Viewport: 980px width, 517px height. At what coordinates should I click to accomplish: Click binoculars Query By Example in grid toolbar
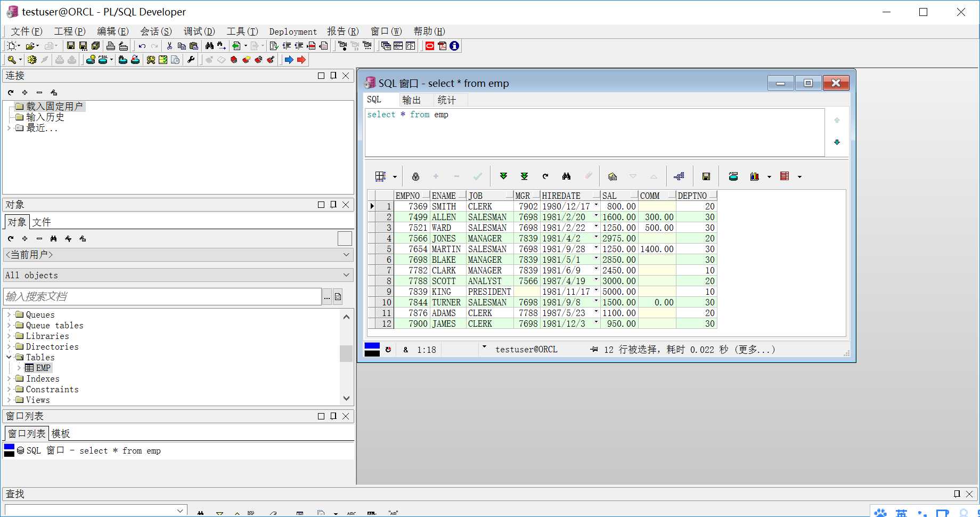(x=566, y=176)
